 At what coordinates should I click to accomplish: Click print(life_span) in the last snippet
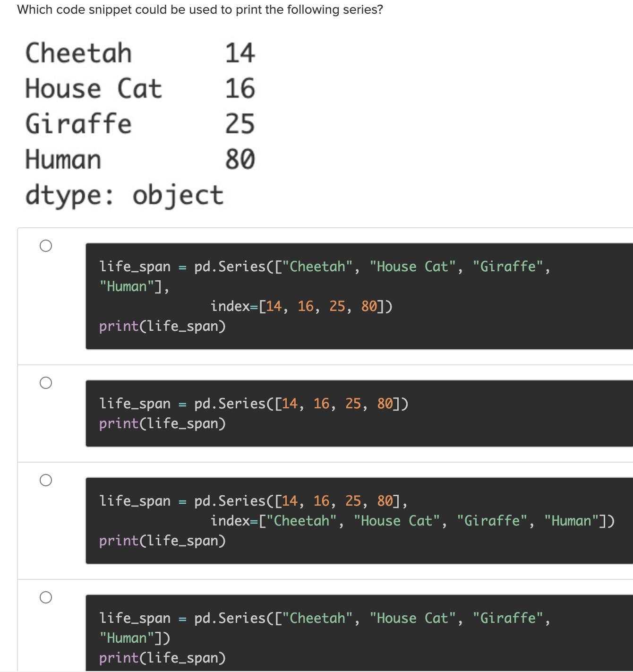pyautogui.click(x=163, y=658)
